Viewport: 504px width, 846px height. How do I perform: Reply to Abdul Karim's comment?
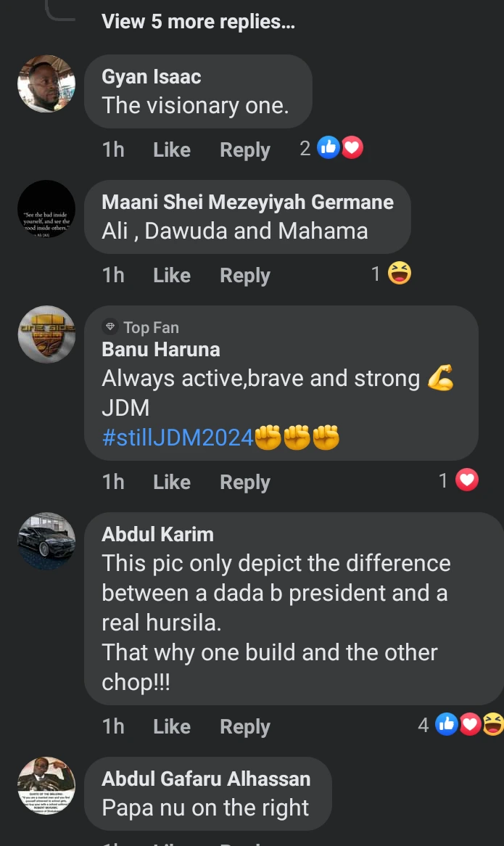[x=244, y=726]
